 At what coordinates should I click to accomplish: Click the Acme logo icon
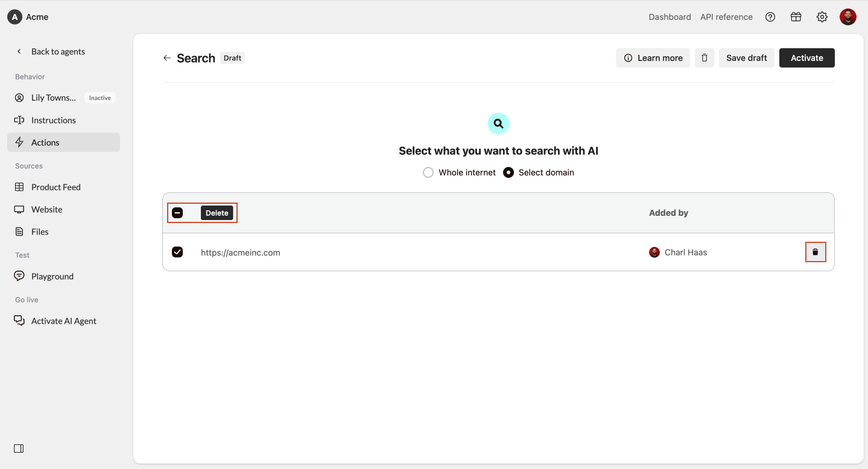pos(14,17)
